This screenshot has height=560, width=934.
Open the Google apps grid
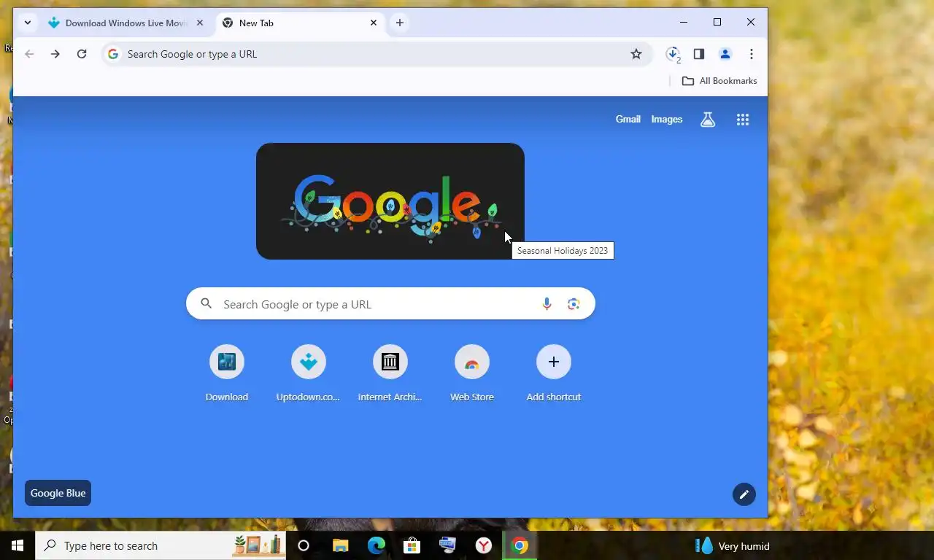coord(743,120)
